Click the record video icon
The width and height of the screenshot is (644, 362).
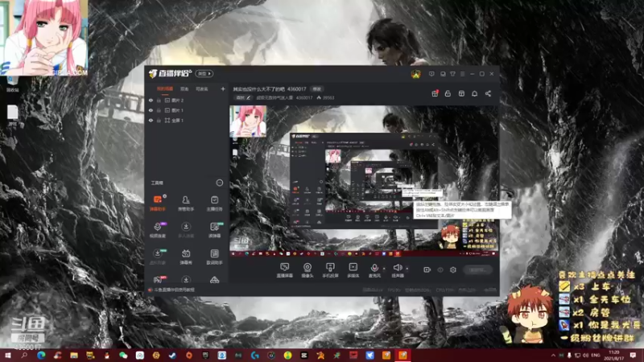(427, 269)
